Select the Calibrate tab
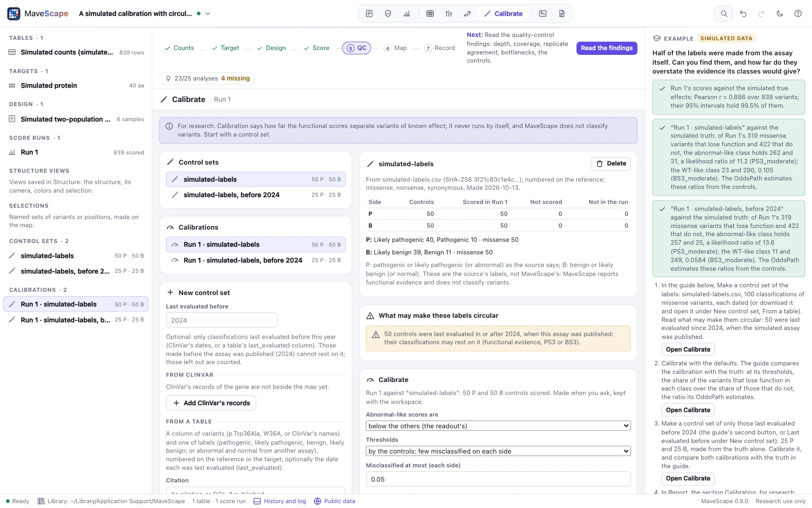 [503, 13]
